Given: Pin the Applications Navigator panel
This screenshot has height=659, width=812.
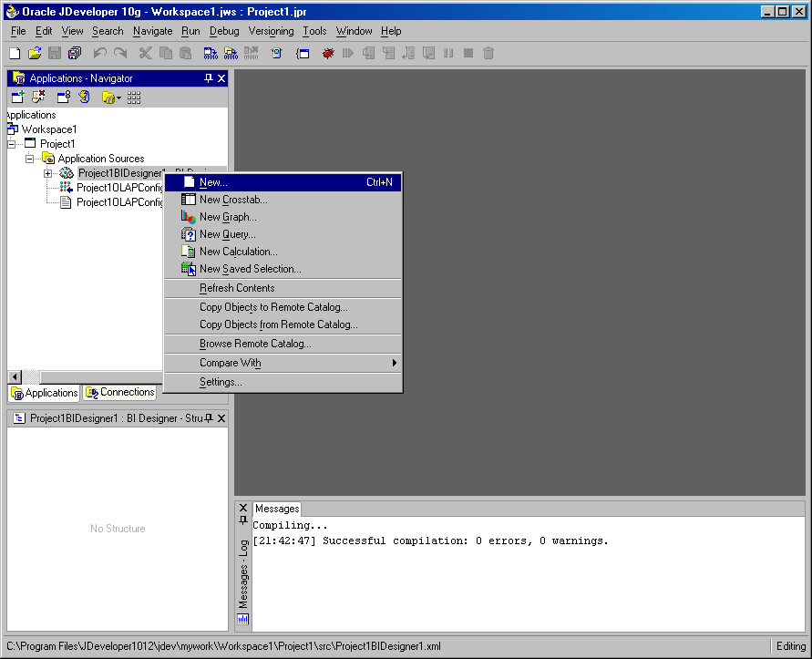Looking at the screenshot, I should click(208, 78).
